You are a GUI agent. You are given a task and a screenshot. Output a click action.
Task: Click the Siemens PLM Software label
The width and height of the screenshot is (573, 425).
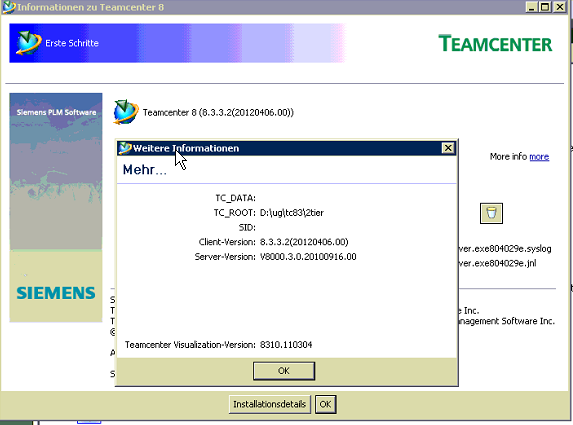pos(56,112)
